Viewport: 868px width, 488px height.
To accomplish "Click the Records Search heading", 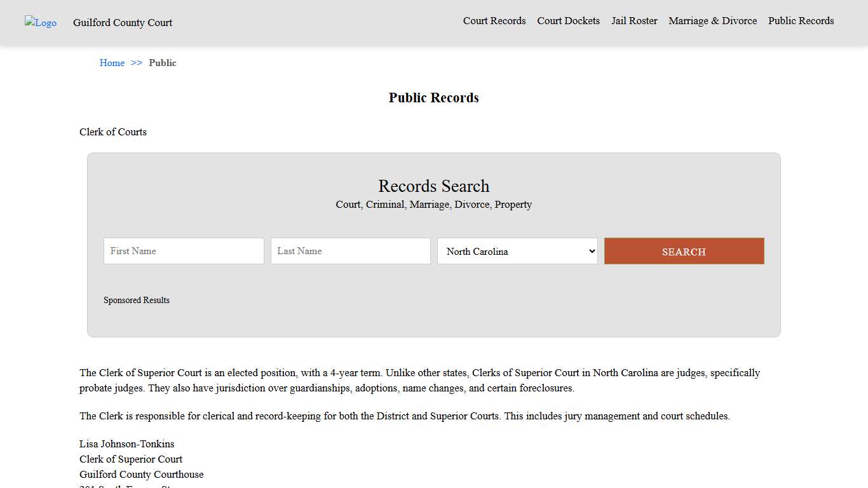I will pos(433,186).
